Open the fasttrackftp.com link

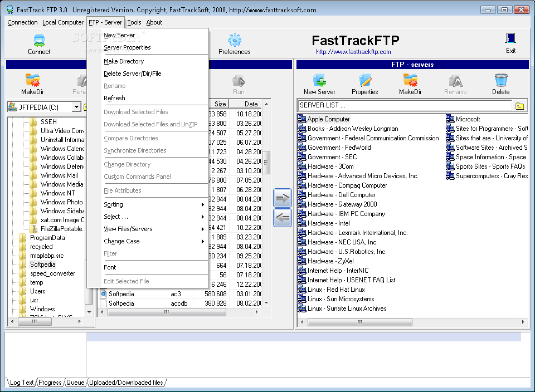(353, 52)
